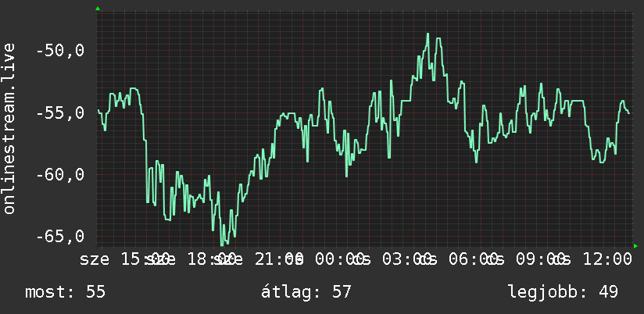Image resolution: width=644 pixels, height=314 pixels.
Task: Click the 12:00 time axis label
Action: 608,259
